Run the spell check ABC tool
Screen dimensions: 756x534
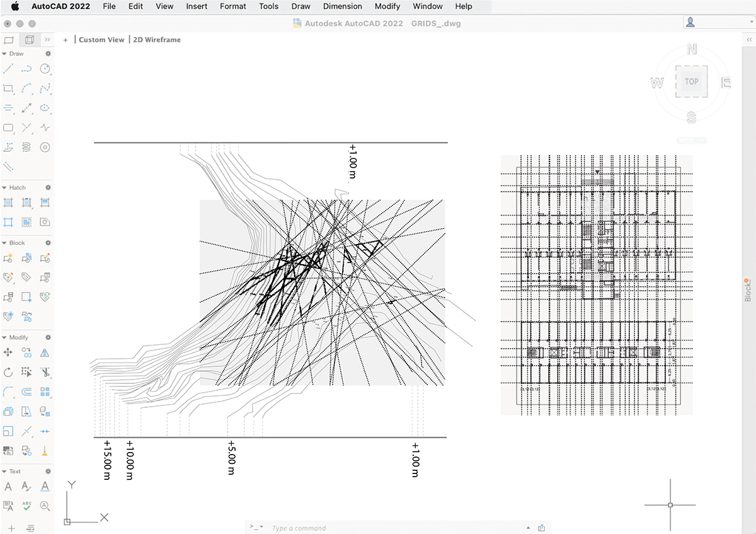pyautogui.click(x=26, y=505)
